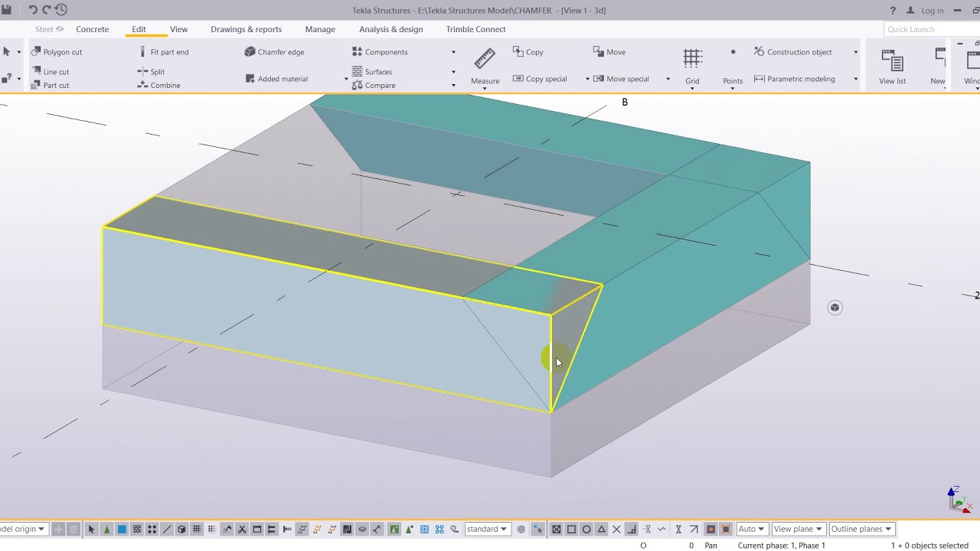Click the Grid tool icon
Viewport: 980px width, 551px height.
693,59
